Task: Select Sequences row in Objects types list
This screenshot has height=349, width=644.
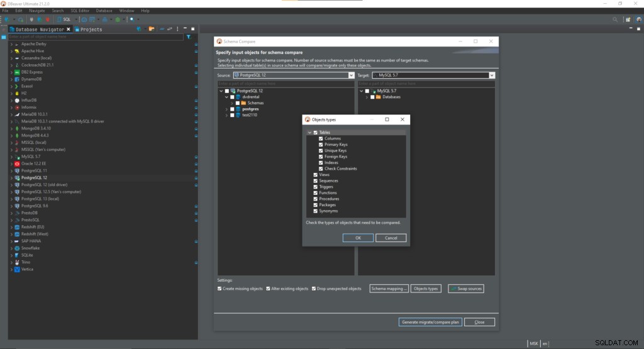Action: (328, 180)
